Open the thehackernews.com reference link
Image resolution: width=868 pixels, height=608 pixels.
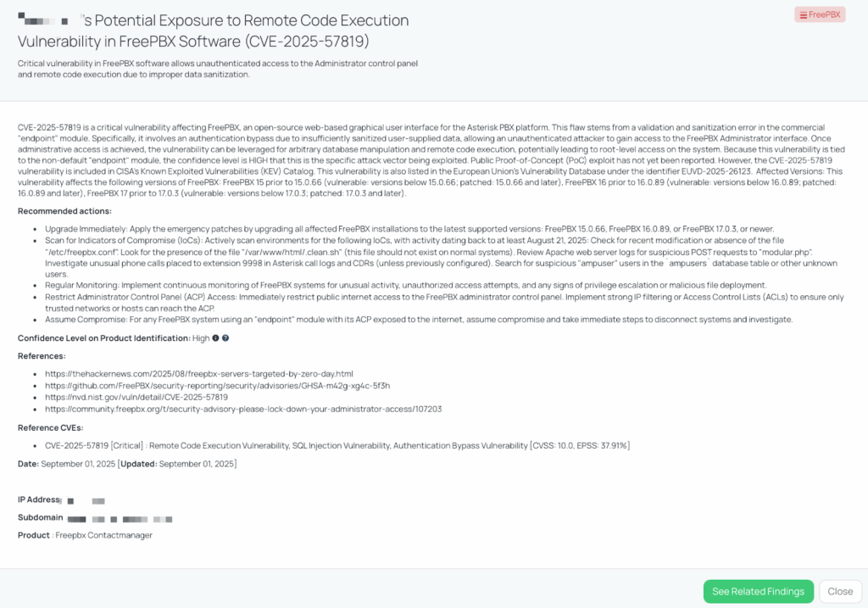coord(198,374)
